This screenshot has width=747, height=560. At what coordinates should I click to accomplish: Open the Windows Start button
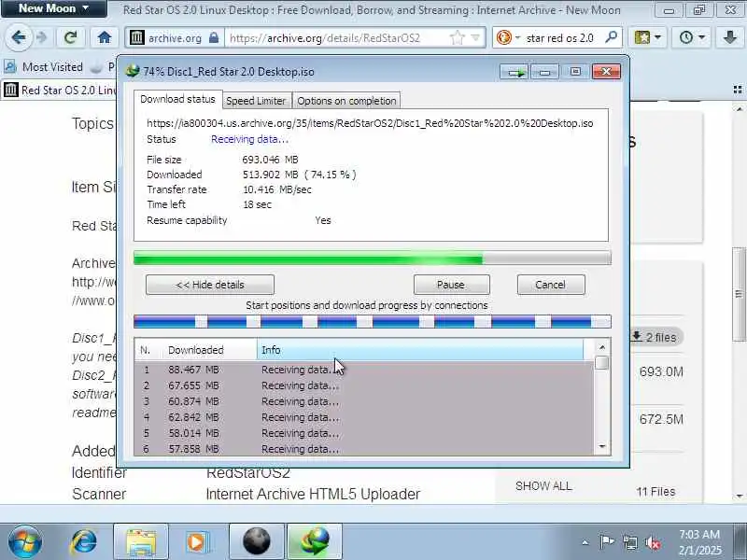click(25, 541)
